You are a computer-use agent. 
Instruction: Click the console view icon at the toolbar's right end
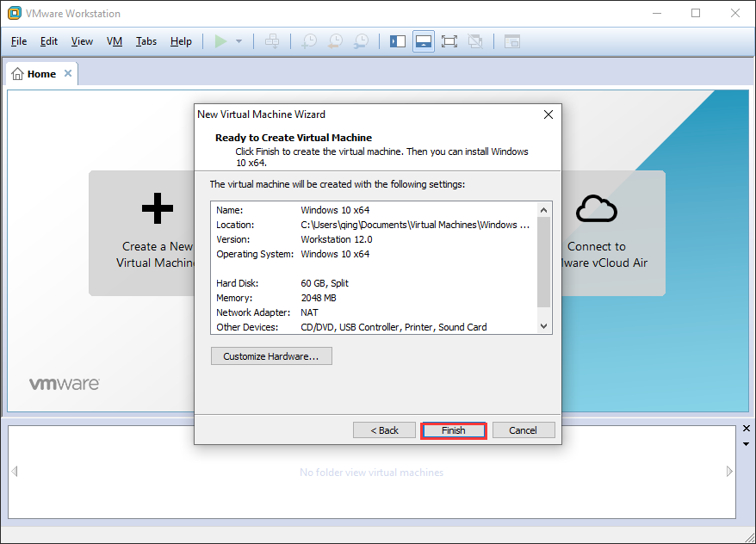click(x=512, y=41)
